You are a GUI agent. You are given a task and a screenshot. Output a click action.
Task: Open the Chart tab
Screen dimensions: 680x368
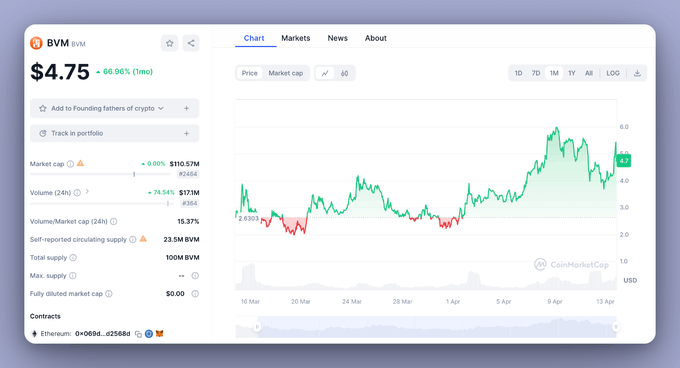pos(254,38)
